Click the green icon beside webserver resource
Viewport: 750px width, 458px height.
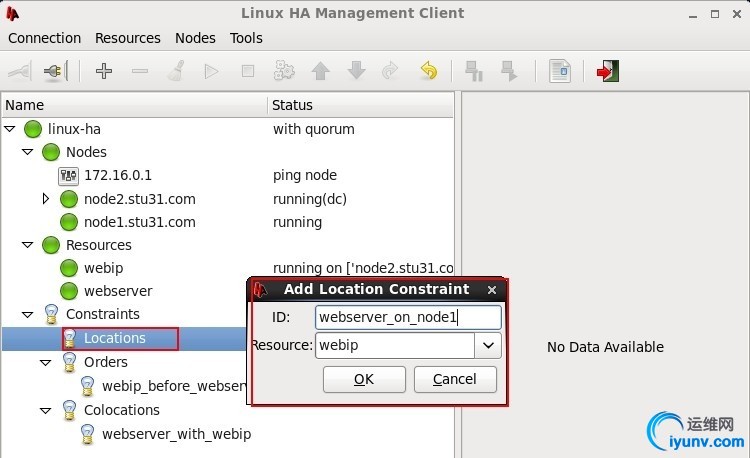tap(69, 291)
